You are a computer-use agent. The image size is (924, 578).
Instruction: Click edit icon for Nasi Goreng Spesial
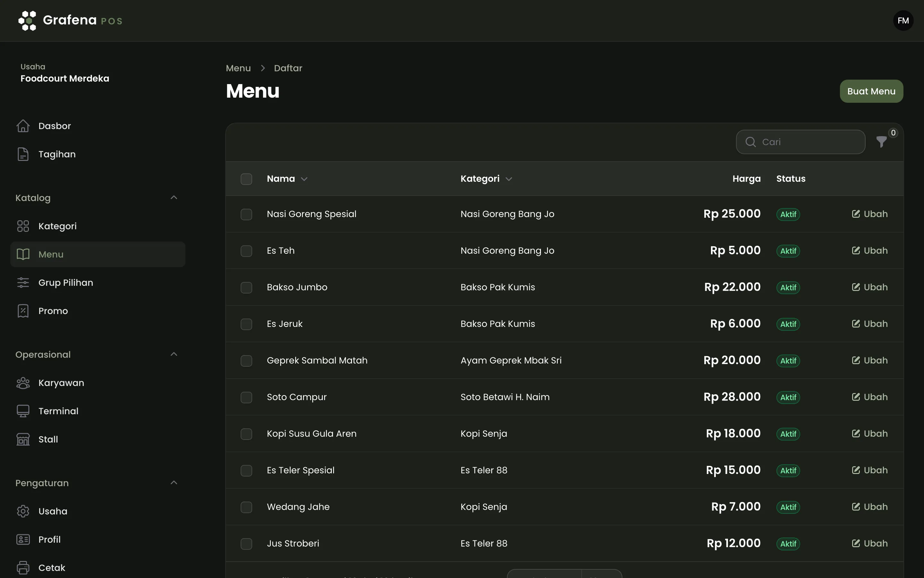coord(856,214)
